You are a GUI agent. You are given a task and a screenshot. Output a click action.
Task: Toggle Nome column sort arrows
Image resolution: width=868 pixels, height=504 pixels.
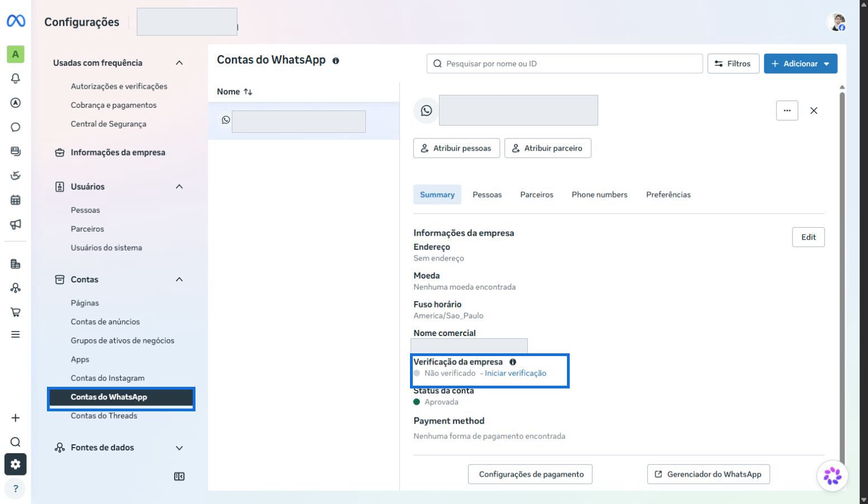248,92
